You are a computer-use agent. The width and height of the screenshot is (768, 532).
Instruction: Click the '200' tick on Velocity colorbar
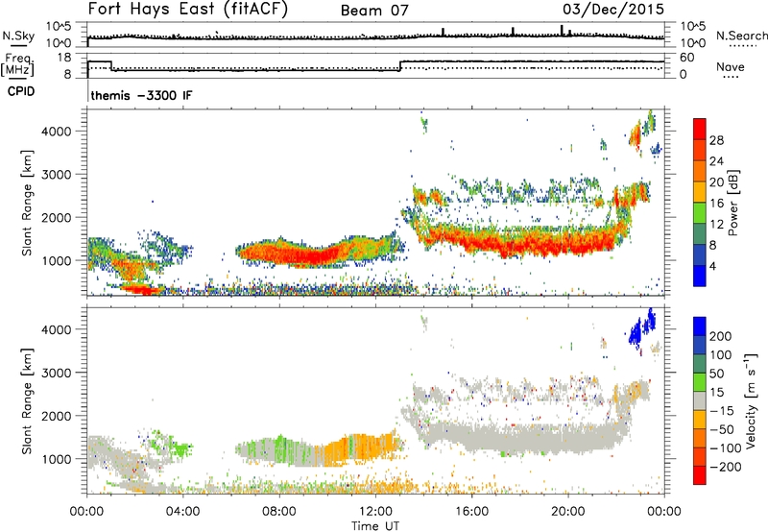(x=721, y=336)
